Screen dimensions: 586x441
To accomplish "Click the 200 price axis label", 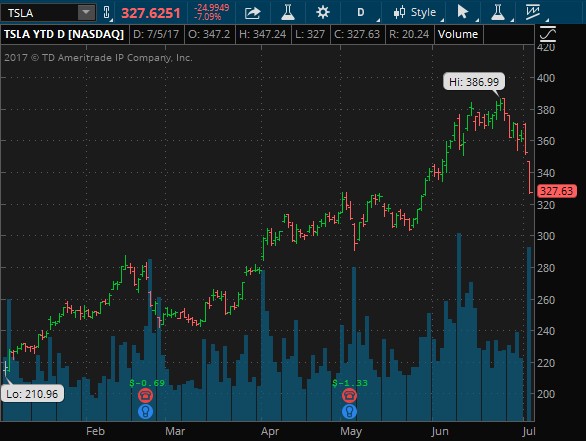I will pos(546,394).
